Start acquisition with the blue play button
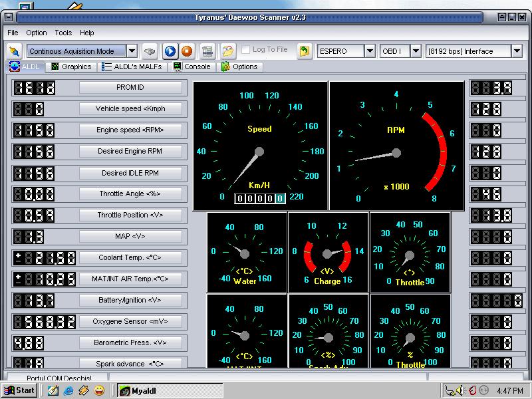 pos(170,51)
